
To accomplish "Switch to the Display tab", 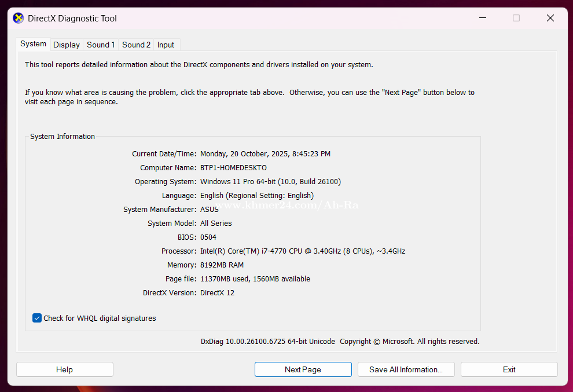I will 67,45.
